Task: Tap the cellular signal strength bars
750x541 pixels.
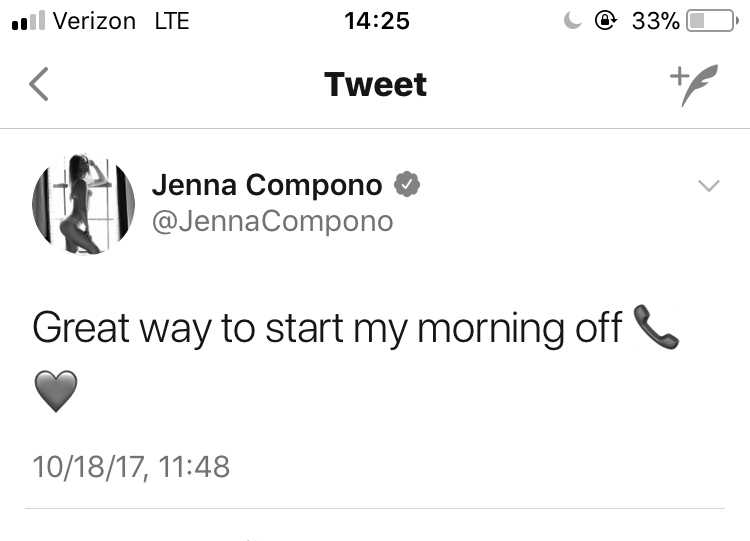Action: [x=29, y=21]
